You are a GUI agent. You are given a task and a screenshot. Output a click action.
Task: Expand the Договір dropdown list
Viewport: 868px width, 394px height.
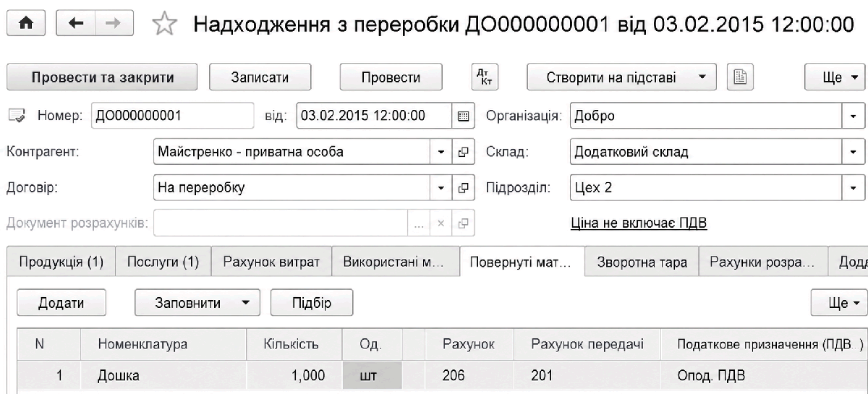coord(442,189)
